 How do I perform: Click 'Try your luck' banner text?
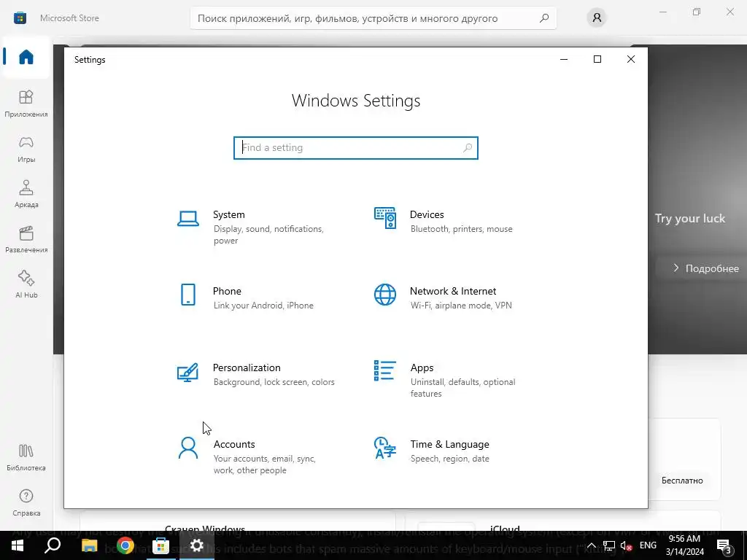[690, 219]
